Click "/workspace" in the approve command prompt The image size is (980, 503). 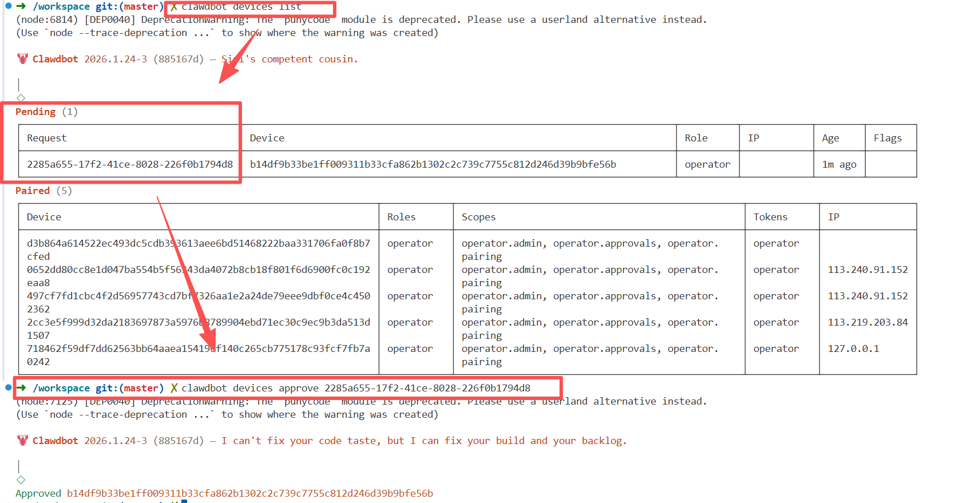(61, 388)
